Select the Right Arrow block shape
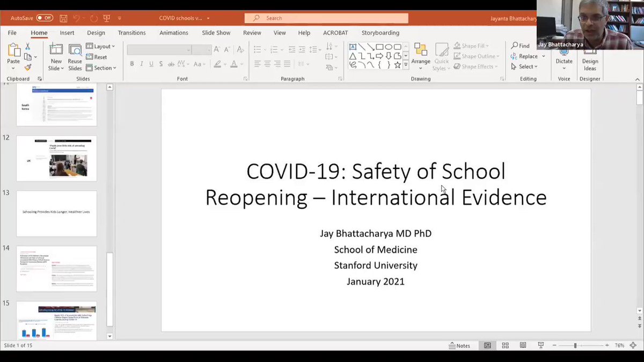The image size is (644, 362). click(x=380, y=56)
